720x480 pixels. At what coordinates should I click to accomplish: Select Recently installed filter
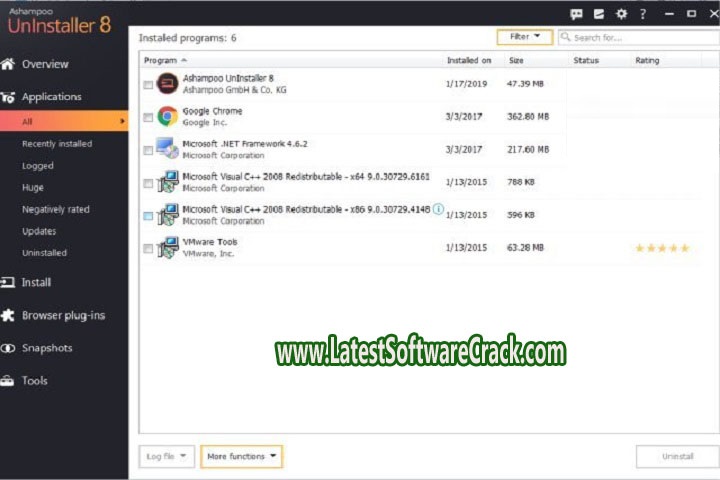tap(57, 144)
